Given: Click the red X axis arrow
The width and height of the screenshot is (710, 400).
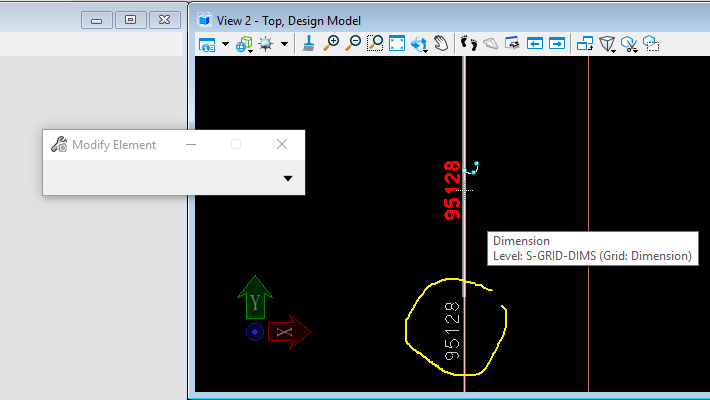Looking at the screenshot, I should (x=289, y=332).
